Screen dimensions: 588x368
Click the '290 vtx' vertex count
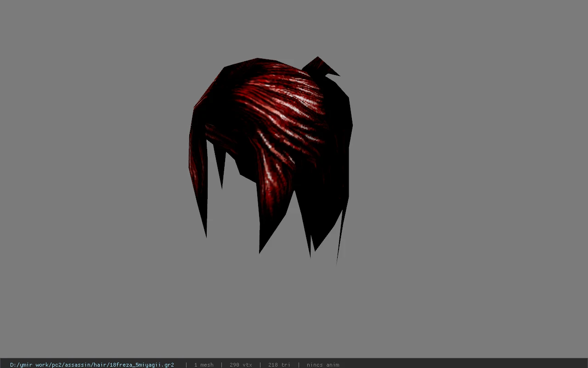[241, 365]
